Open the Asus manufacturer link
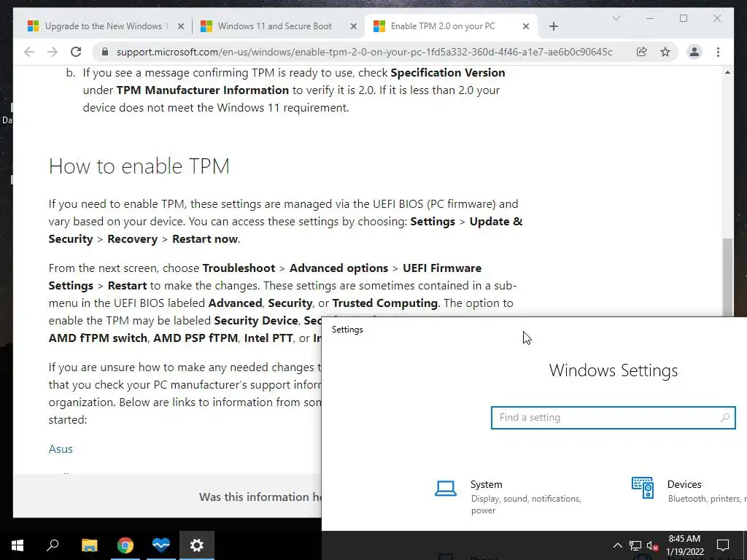The height and width of the screenshot is (560, 747). (61, 449)
